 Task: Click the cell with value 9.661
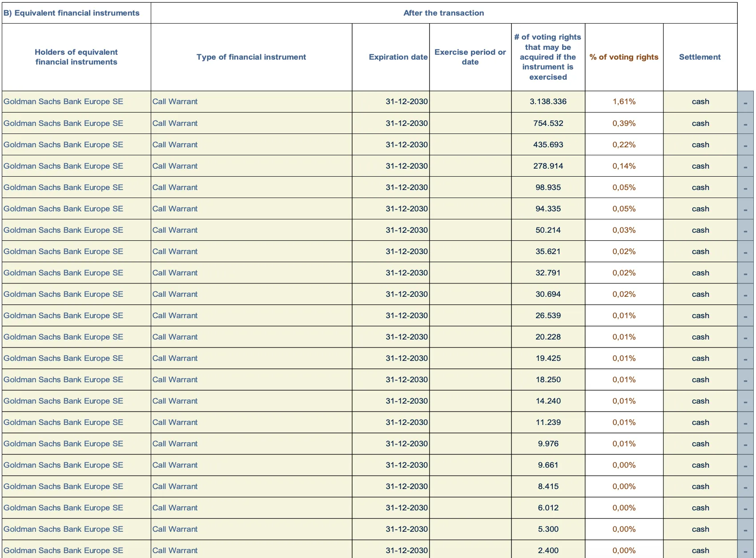[548, 465]
